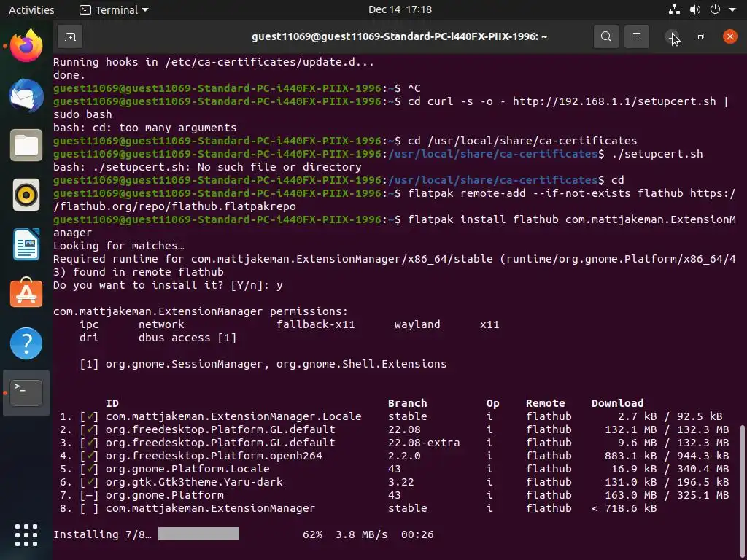Click the power icon in top bar
747x560 pixels.
(x=715, y=9)
